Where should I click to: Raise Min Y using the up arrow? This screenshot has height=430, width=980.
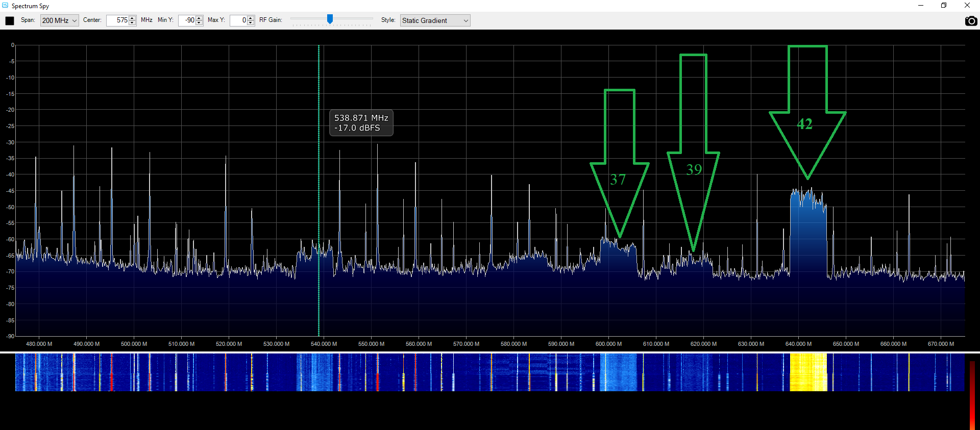[x=200, y=18]
